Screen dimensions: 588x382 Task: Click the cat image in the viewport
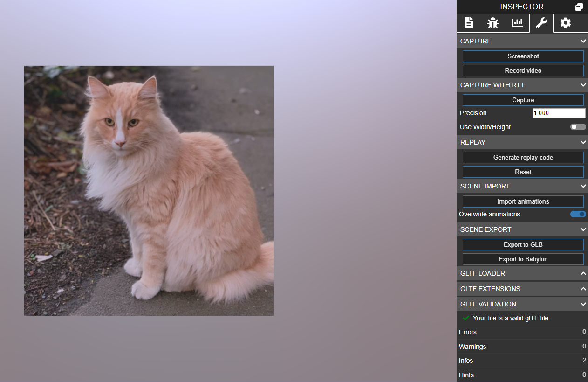click(149, 191)
